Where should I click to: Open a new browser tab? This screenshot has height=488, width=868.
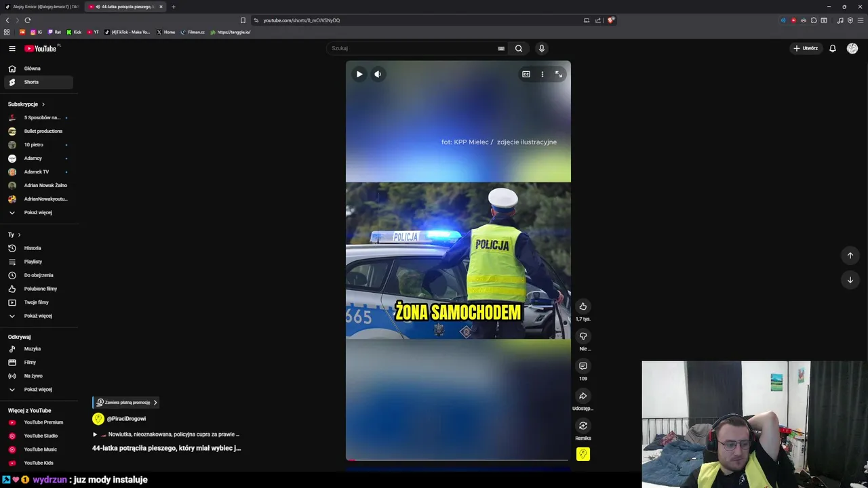point(173,7)
